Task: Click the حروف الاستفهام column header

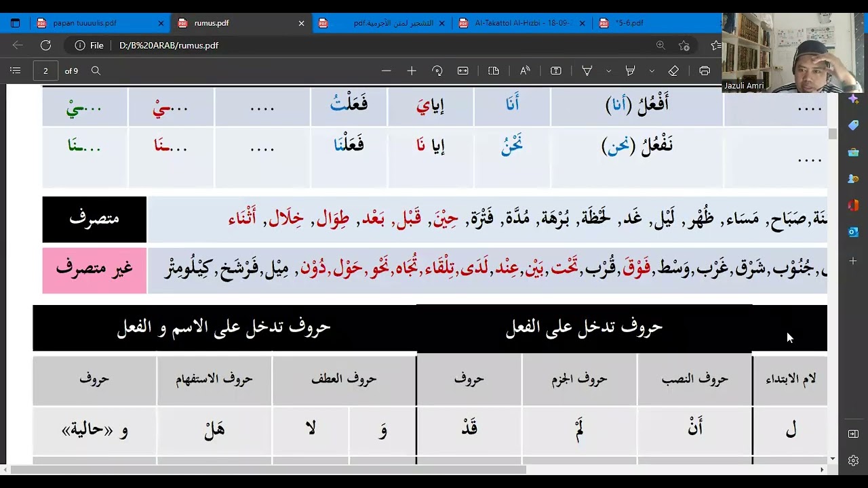Action: click(x=214, y=380)
